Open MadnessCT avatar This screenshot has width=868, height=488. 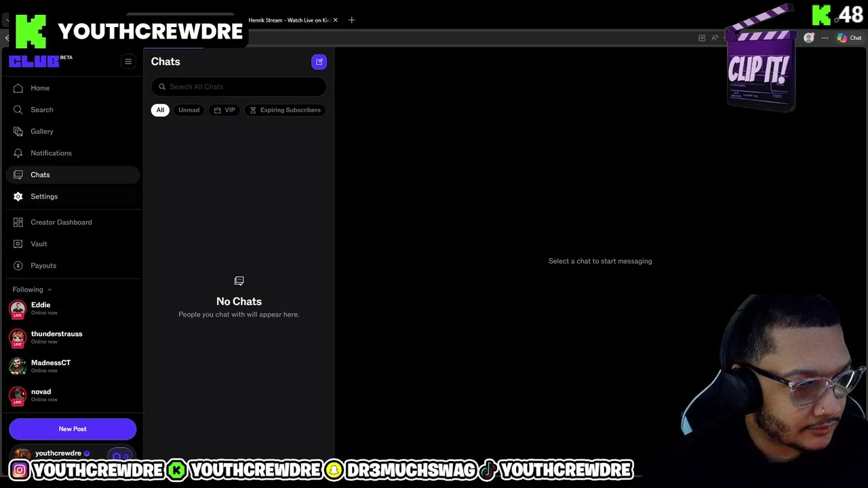point(18,367)
